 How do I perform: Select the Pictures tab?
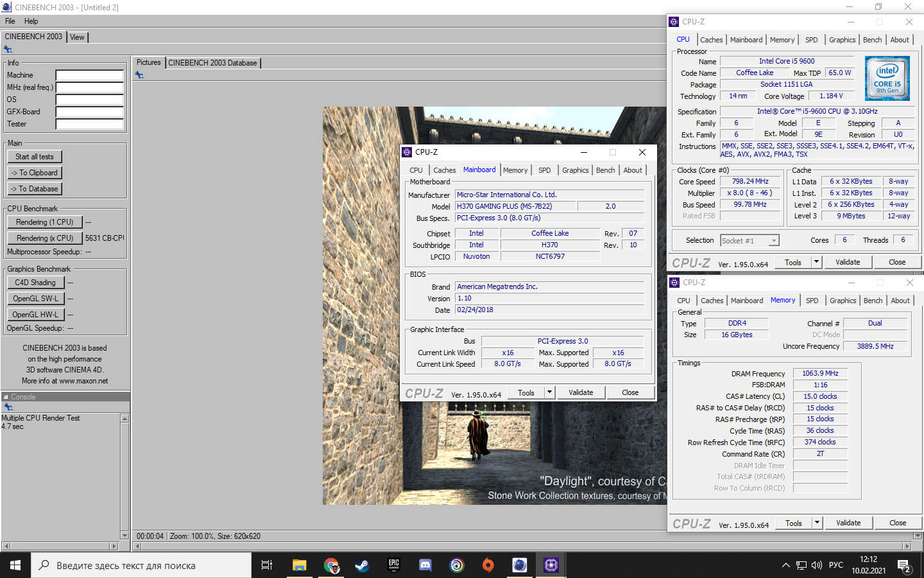[x=148, y=62]
